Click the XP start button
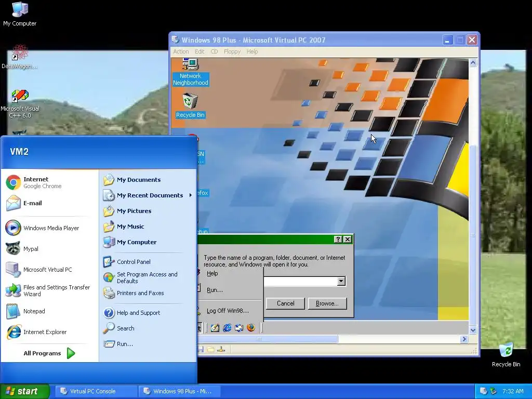This screenshot has width=532, height=399. (x=25, y=391)
